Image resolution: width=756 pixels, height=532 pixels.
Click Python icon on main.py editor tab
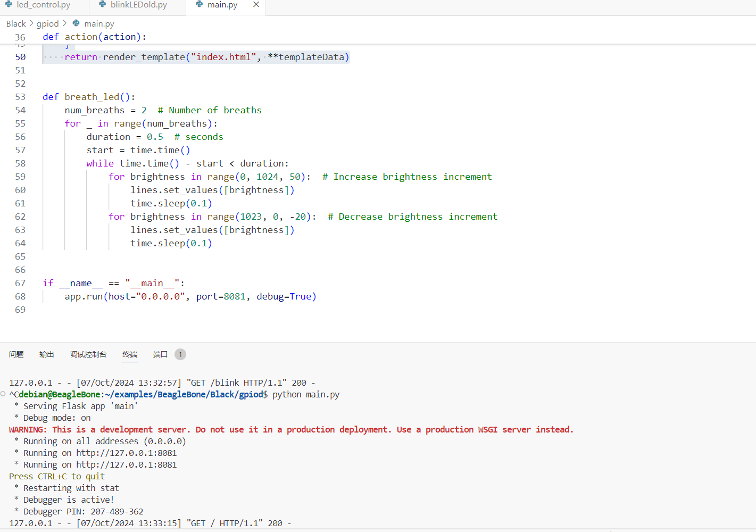(x=200, y=4)
